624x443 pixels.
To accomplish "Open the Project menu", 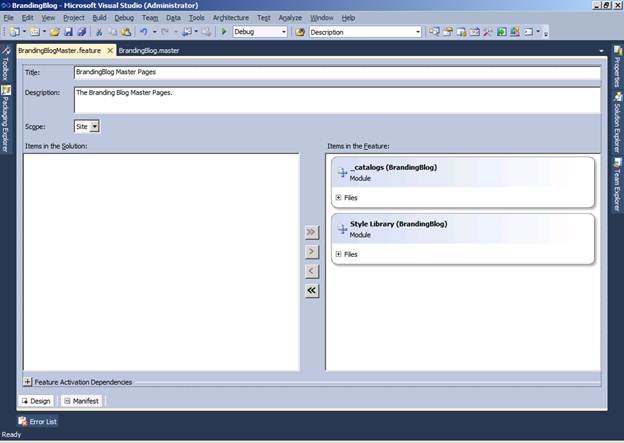I will 74,18.
